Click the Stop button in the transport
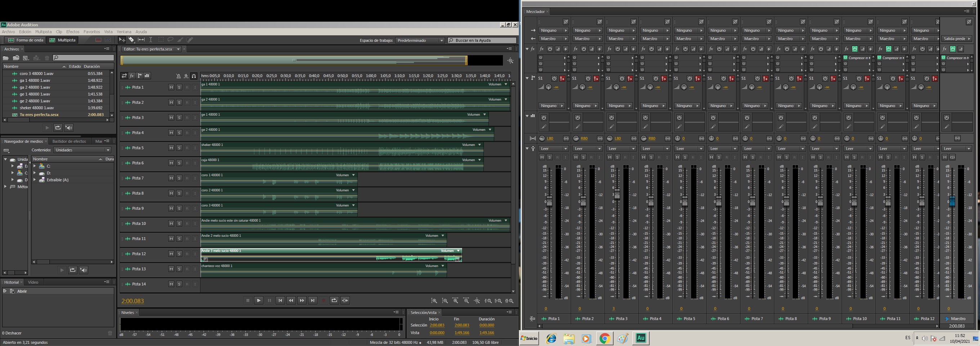 click(x=248, y=300)
